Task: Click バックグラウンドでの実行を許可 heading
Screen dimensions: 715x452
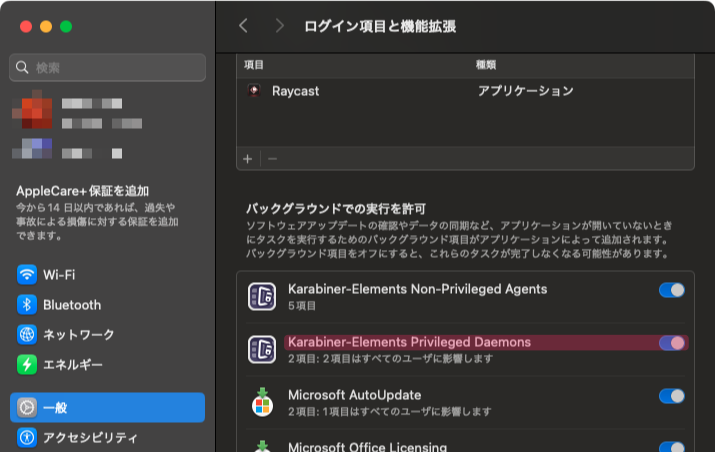Action: [336, 209]
